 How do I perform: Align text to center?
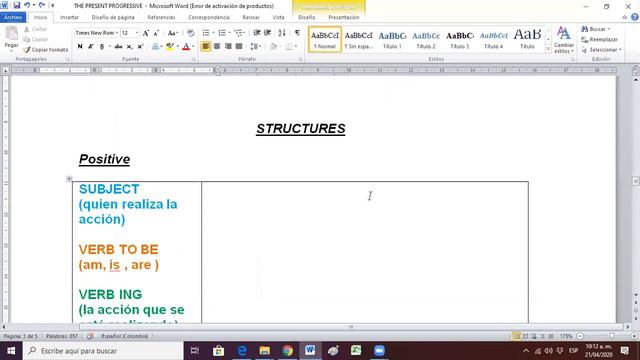(x=217, y=47)
